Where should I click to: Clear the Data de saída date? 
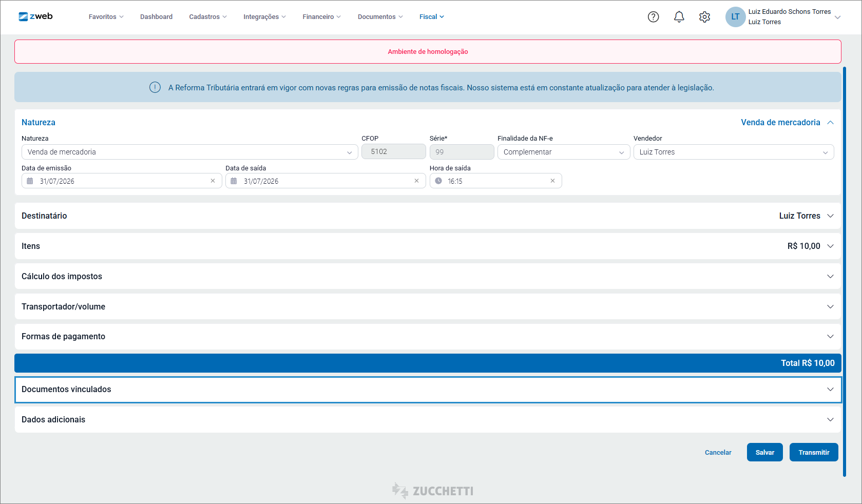(416, 181)
